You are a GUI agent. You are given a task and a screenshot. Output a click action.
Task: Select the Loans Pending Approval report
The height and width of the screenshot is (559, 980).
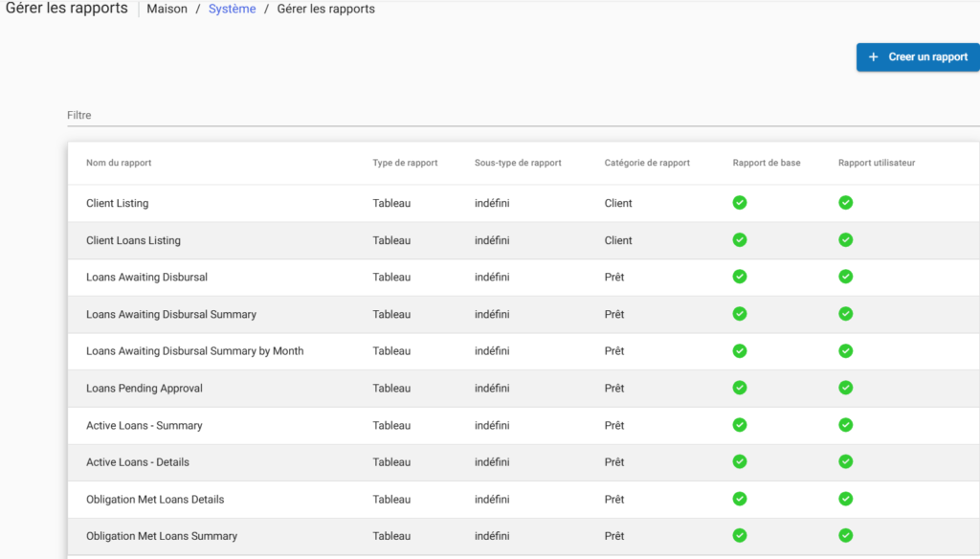coord(145,389)
